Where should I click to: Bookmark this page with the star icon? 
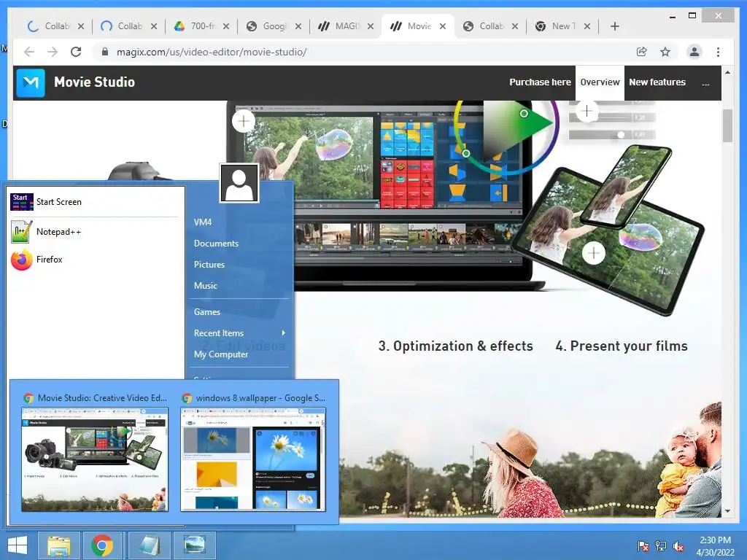click(665, 52)
